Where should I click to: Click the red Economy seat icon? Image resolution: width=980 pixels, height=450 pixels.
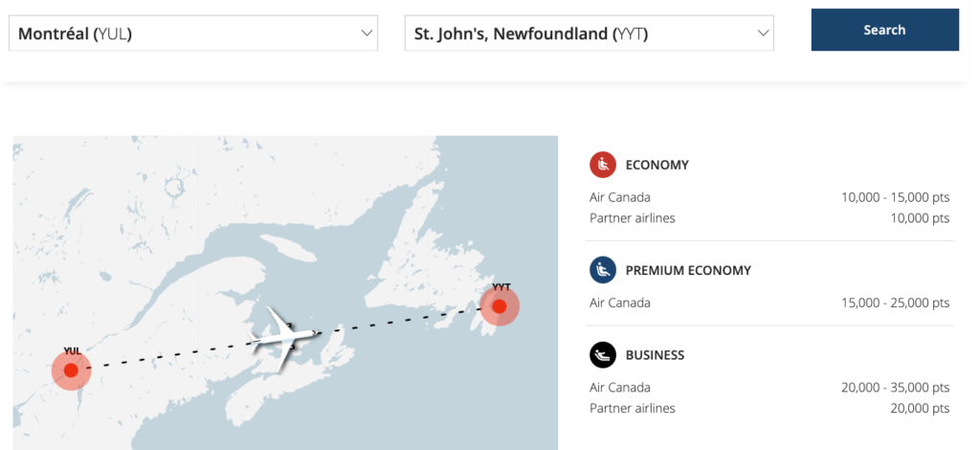point(603,165)
